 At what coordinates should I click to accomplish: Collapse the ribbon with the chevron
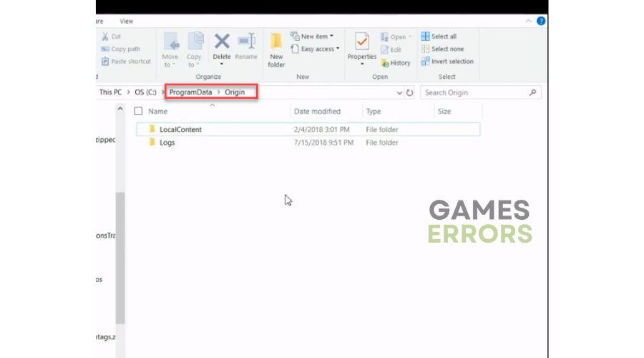click(x=528, y=21)
